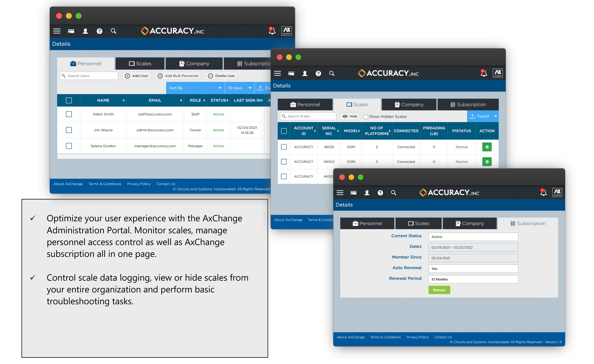This screenshot has width=594, height=364.
Task: Open help icon in Personnel window
Action: (x=99, y=31)
